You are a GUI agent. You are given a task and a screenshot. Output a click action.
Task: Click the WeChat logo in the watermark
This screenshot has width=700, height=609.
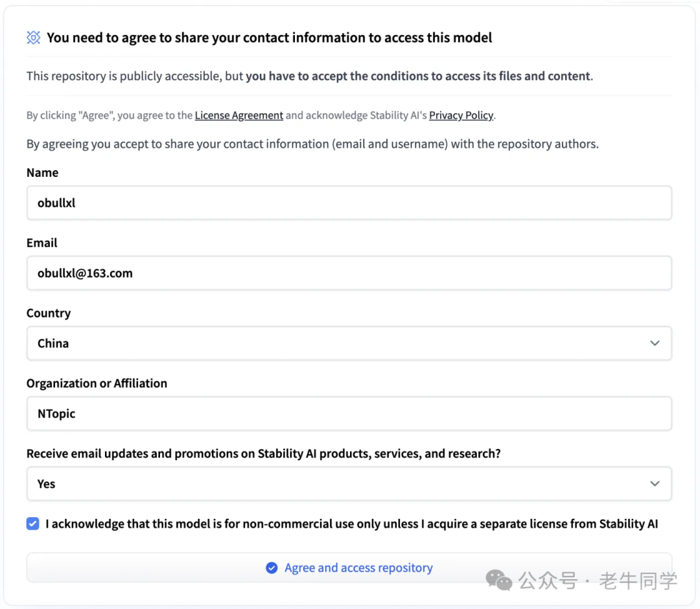tap(498, 580)
